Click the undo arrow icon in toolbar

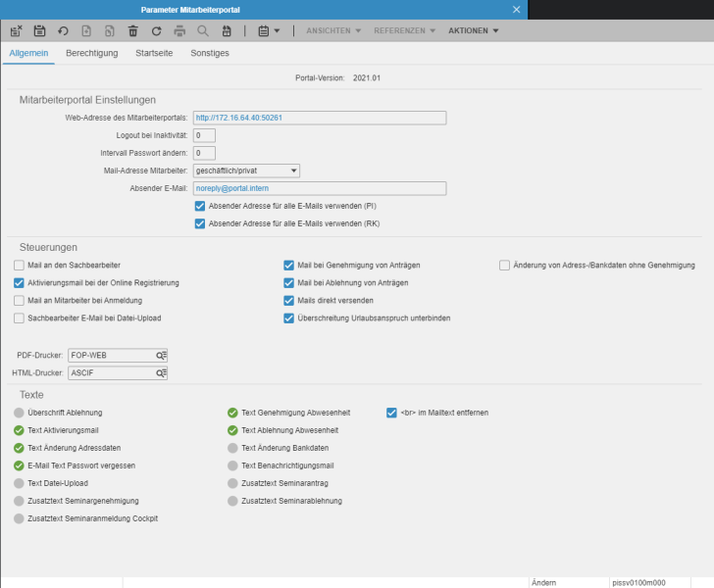pyautogui.click(x=63, y=30)
